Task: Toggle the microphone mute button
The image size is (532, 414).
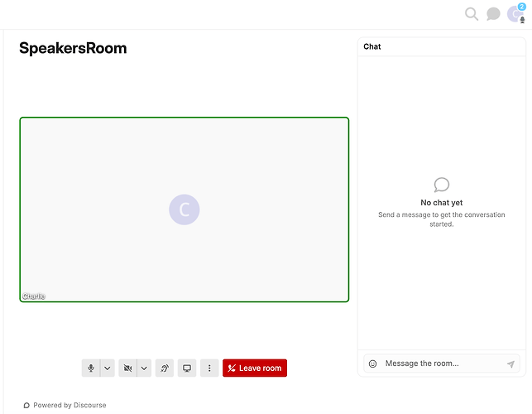Action: coord(91,368)
